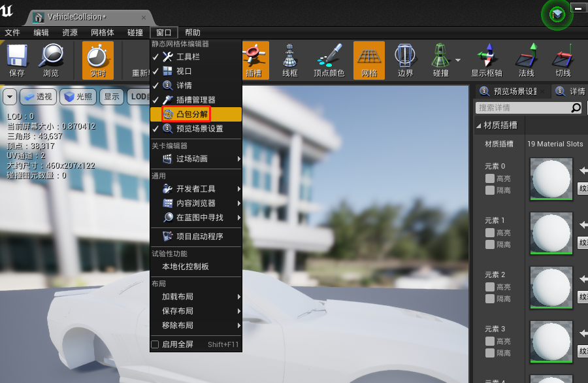This screenshot has height=383, width=588.
Task: Open the 碰撞 collision dropdown arrow
Action: pyautogui.click(x=458, y=60)
